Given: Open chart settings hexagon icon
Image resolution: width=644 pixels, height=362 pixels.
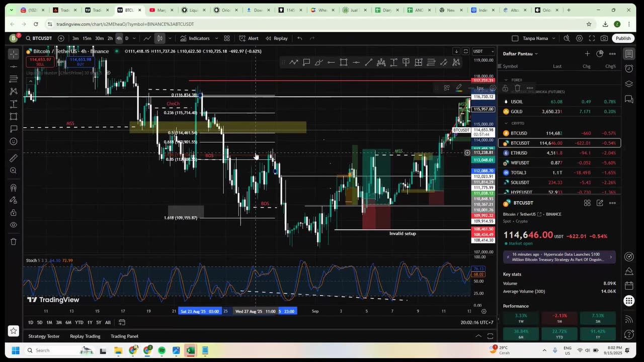Looking at the screenshot, I should [x=579, y=38].
